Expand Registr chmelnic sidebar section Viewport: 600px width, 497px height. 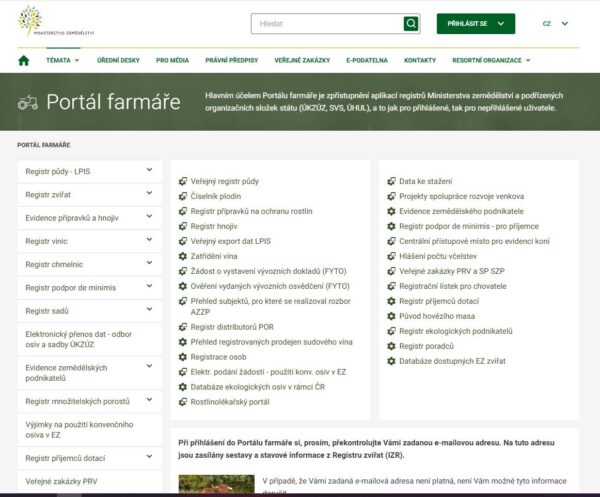coord(149,263)
